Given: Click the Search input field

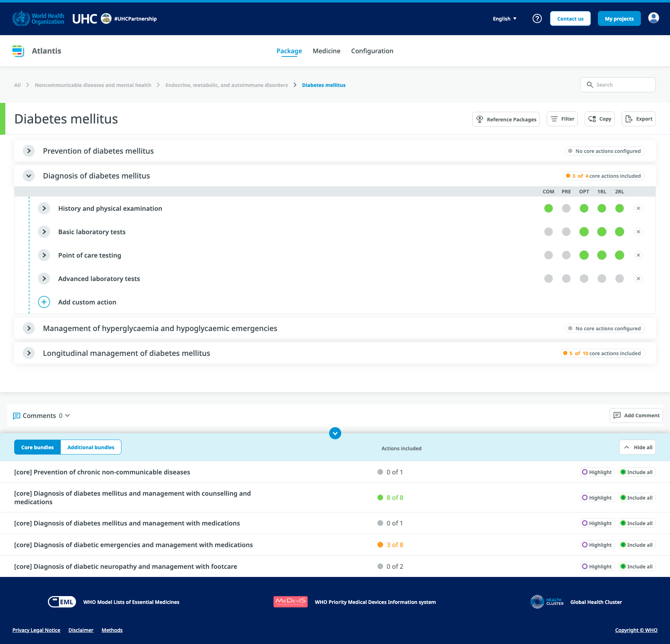Looking at the screenshot, I should [x=618, y=85].
